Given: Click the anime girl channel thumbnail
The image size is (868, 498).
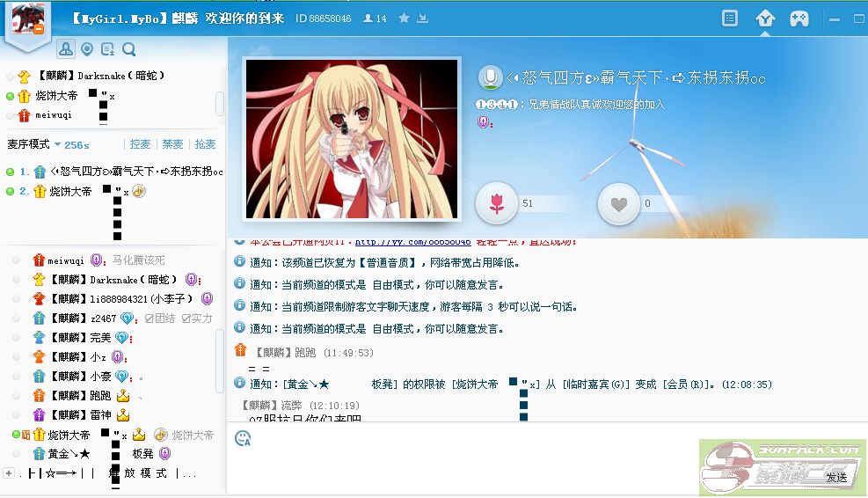Looking at the screenshot, I should 352,139.
